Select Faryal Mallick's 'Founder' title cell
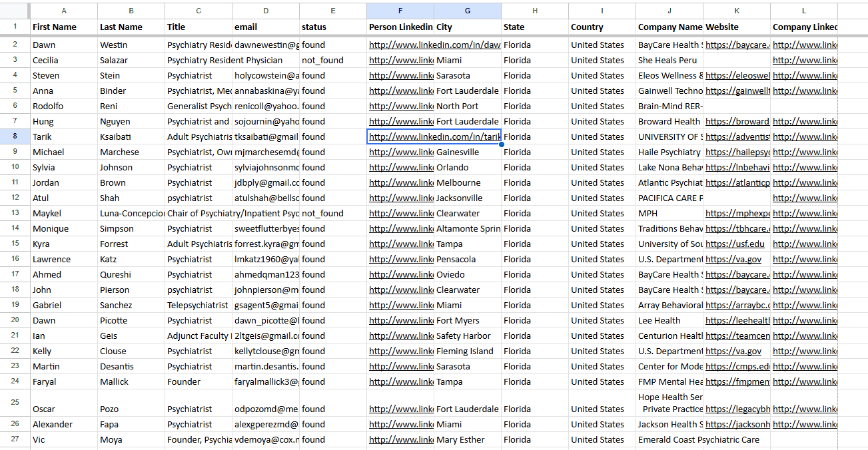 point(199,382)
